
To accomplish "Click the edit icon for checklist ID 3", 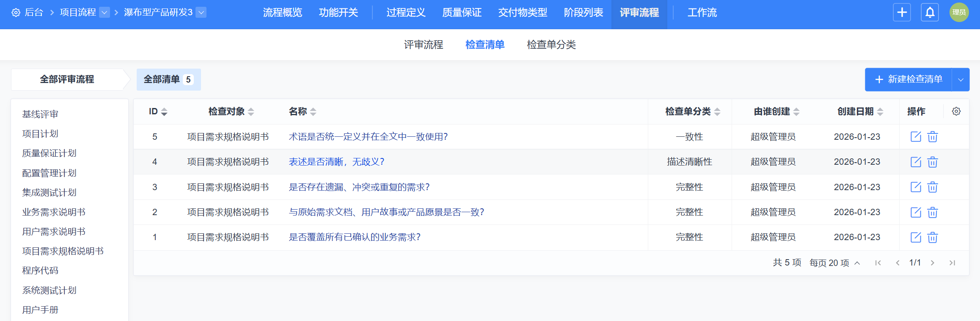I will pos(915,187).
